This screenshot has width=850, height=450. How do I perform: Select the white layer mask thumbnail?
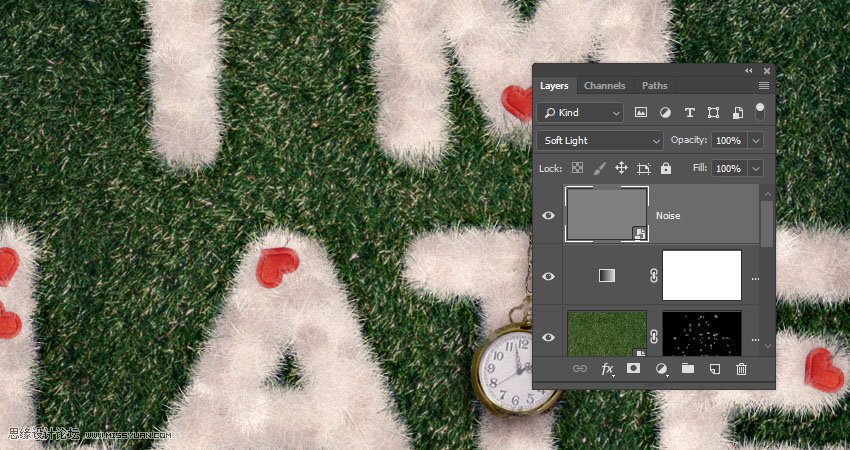pyautogui.click(x=702, y=275)
